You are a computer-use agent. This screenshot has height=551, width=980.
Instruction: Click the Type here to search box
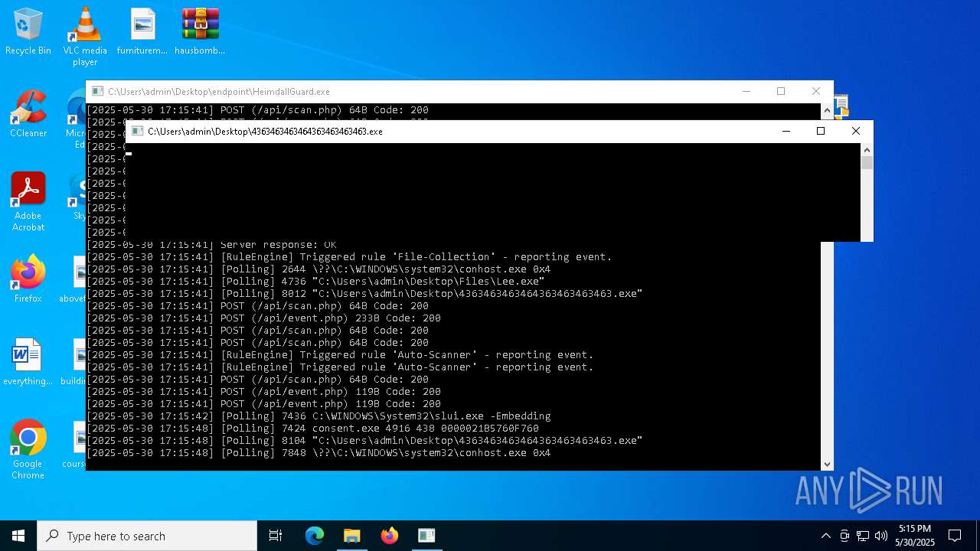tap(147, 536)
